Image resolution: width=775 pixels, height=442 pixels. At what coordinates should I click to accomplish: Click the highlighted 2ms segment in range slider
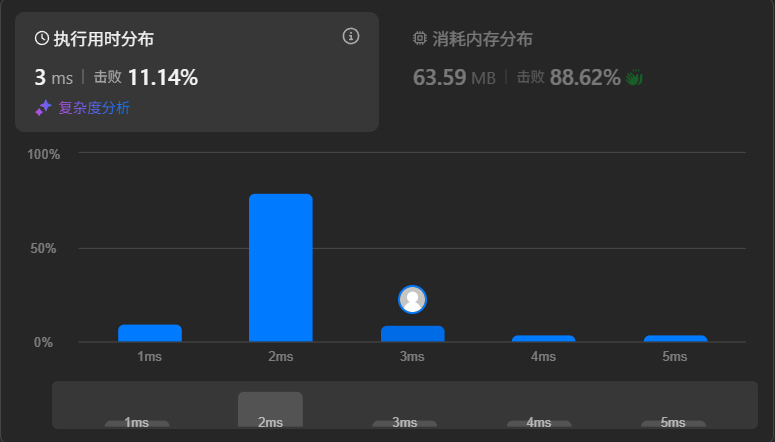[270, 410]
